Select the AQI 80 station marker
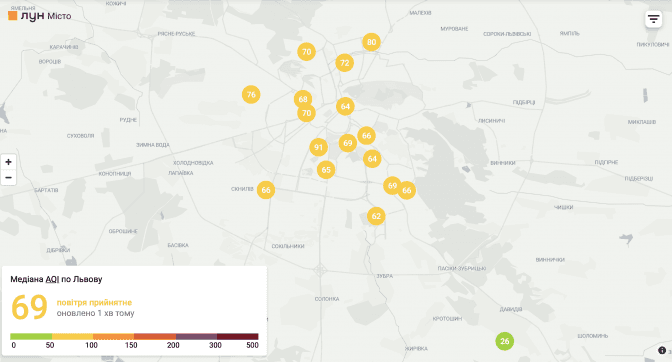This screenshot has width=672, height=362. tap(371, 42)
